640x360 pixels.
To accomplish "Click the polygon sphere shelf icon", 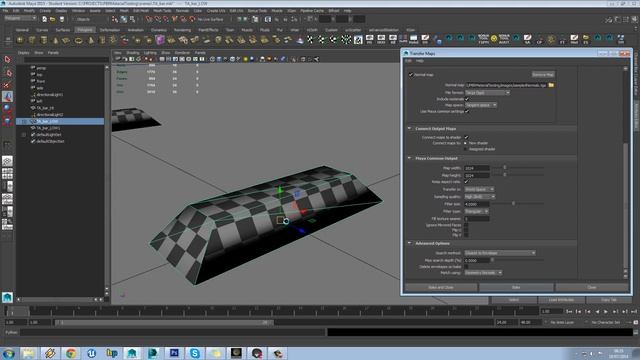I will [20, 40].
